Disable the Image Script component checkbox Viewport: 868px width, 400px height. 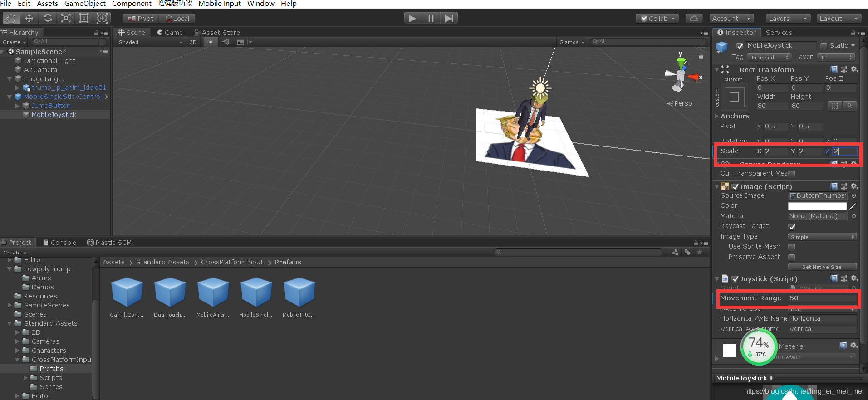(735, 187)
